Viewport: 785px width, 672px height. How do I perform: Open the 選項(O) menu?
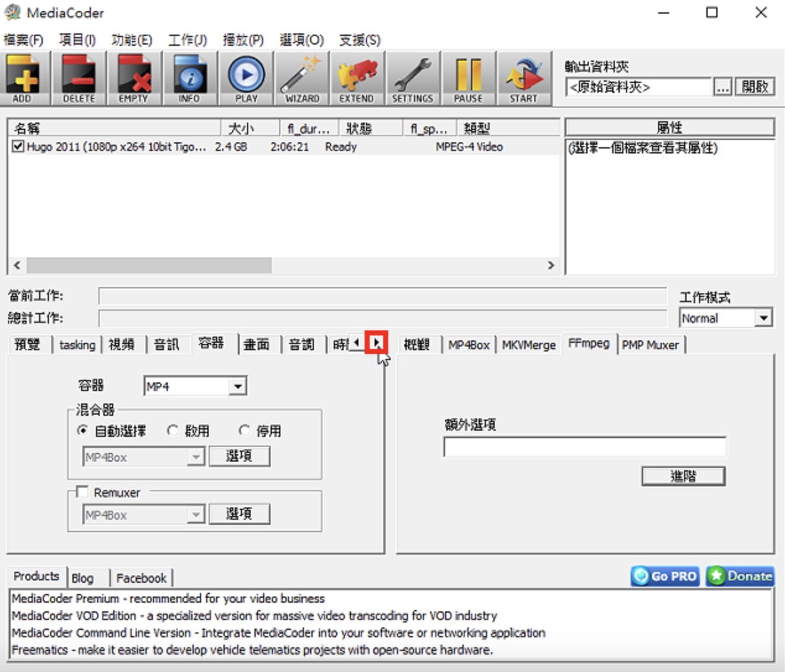pos(301,40)
